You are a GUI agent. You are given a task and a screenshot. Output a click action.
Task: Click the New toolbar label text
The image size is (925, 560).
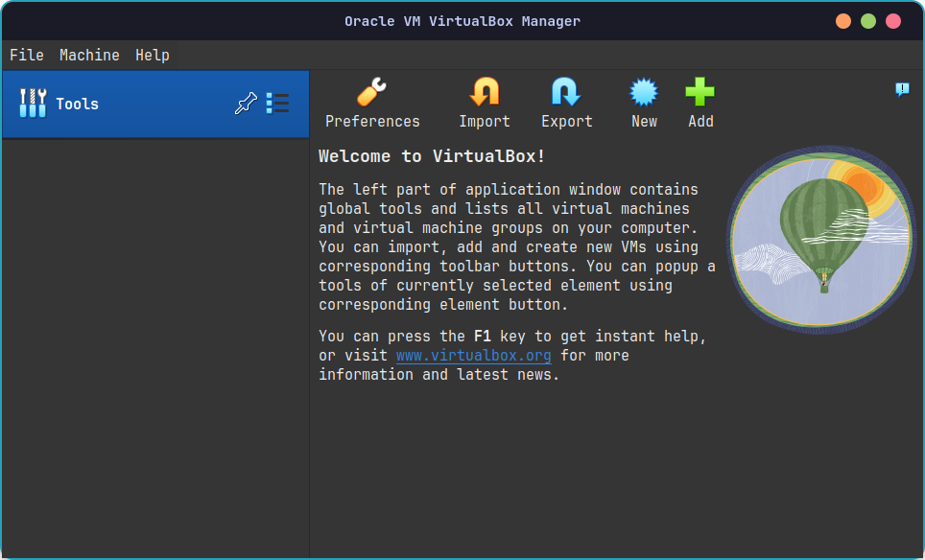pos(644,121)
